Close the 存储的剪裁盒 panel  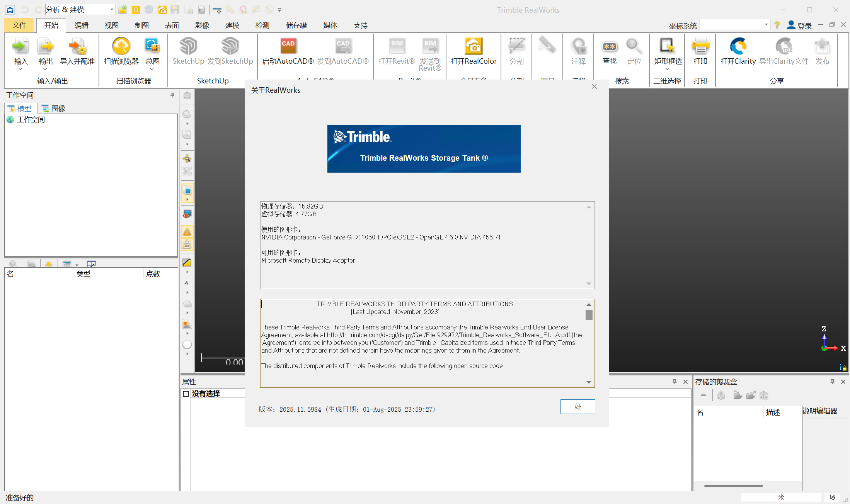843,382
